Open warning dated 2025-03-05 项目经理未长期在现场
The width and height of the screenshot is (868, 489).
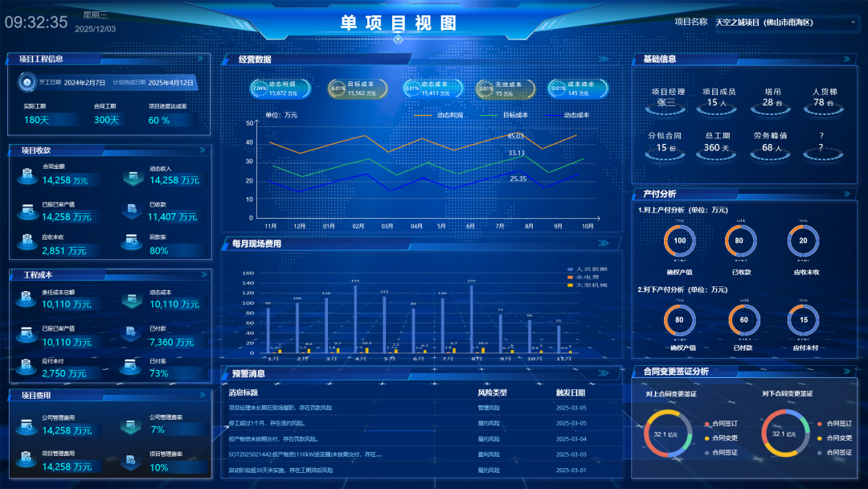point(422,408)
